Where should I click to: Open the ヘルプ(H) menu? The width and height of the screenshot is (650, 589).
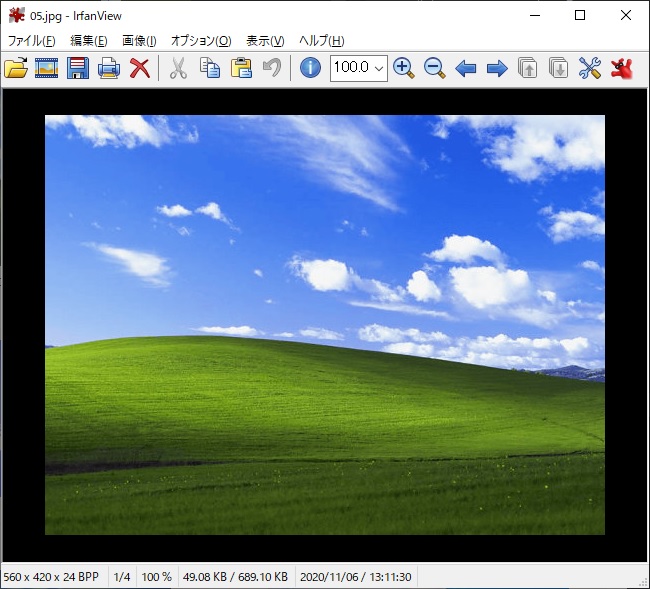322,41
